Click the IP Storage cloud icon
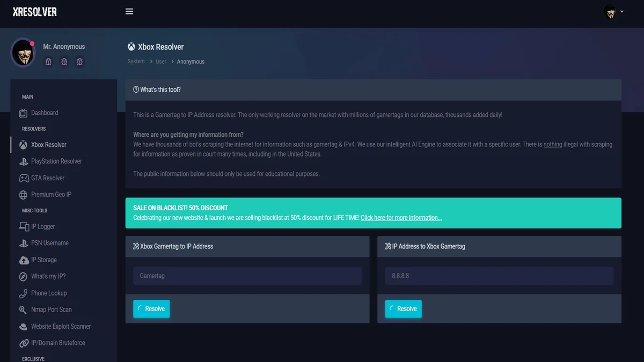This screenshot has width=644, height=362. (24, 260)
